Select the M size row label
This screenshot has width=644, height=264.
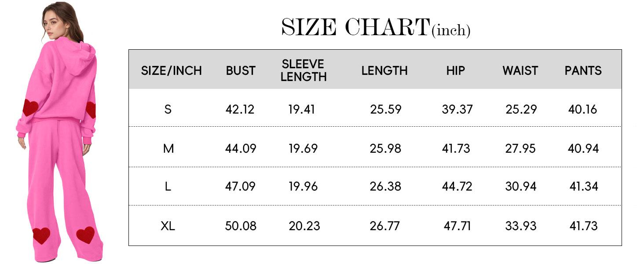[168, 149]
